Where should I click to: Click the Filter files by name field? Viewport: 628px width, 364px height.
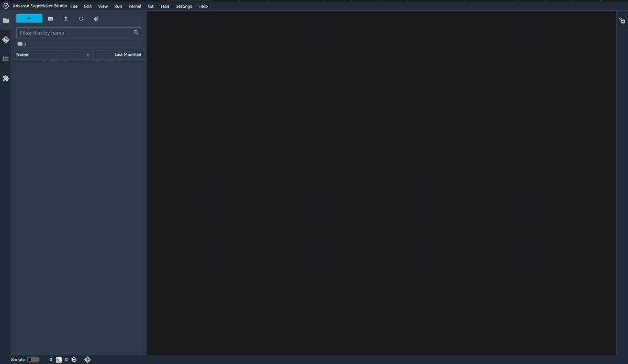(x=78, y=33)
